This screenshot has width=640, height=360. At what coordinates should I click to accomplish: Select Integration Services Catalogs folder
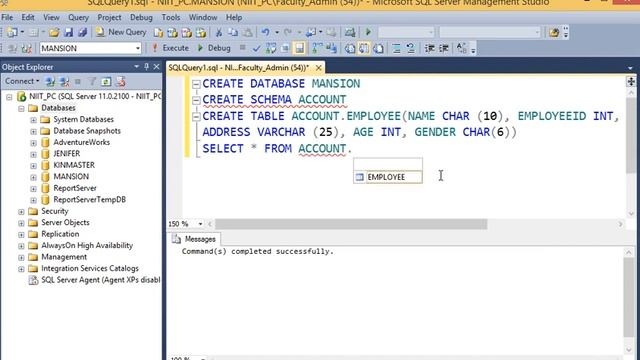(90, 269)
